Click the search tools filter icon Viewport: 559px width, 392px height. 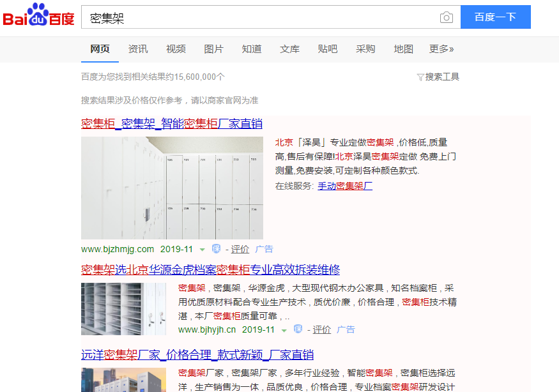(x=420, y=77)
